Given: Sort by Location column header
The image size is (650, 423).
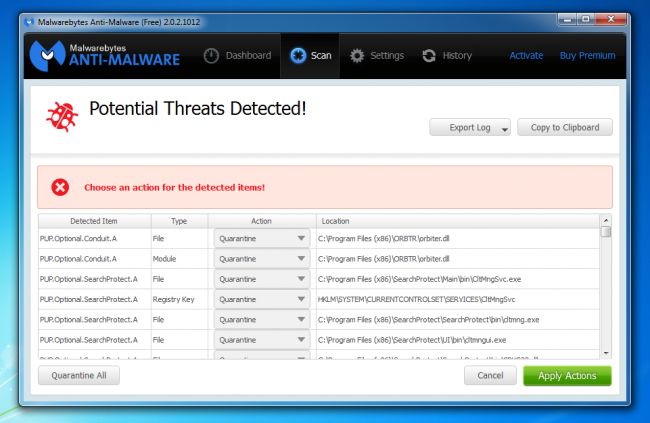Looking at the screenshot, I should point(458,221).
